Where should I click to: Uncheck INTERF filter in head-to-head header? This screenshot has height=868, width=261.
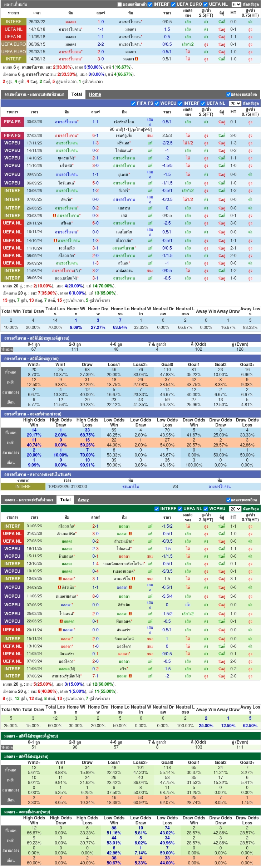coord(150,4)
